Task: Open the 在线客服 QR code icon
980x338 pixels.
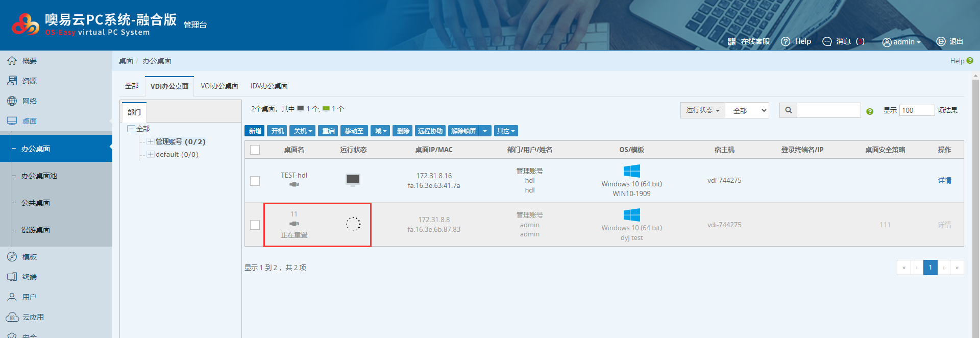Action: [x=731, y=42]
